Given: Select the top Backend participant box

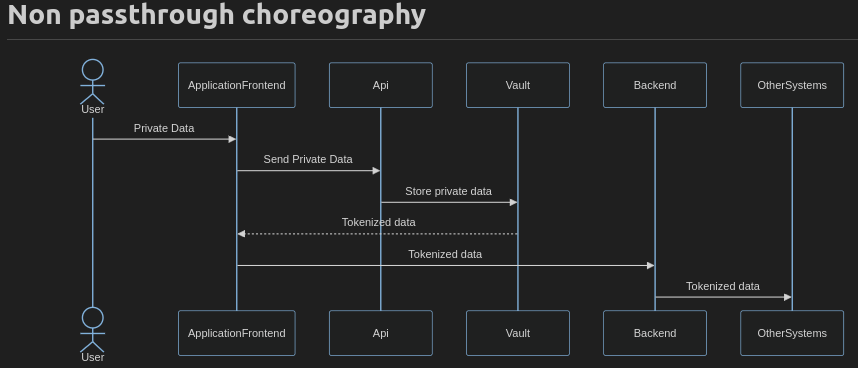Looking at the screenshot, I should 655,85.
